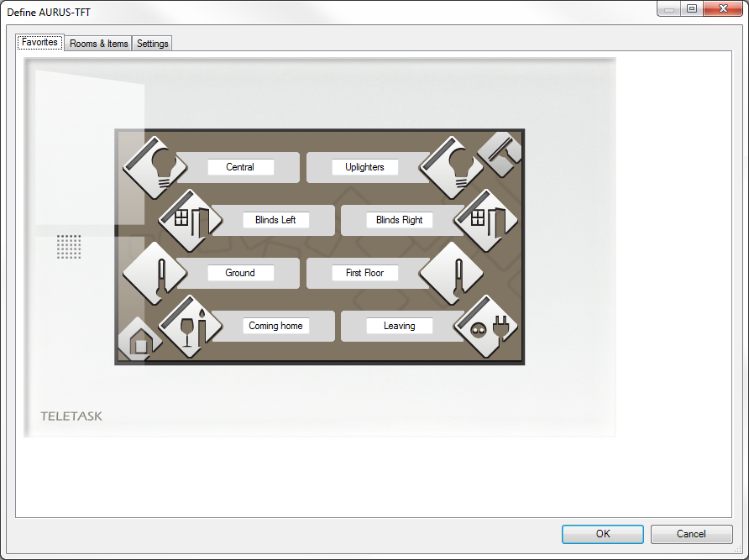Select the First Floor label field

coord(364,273)
